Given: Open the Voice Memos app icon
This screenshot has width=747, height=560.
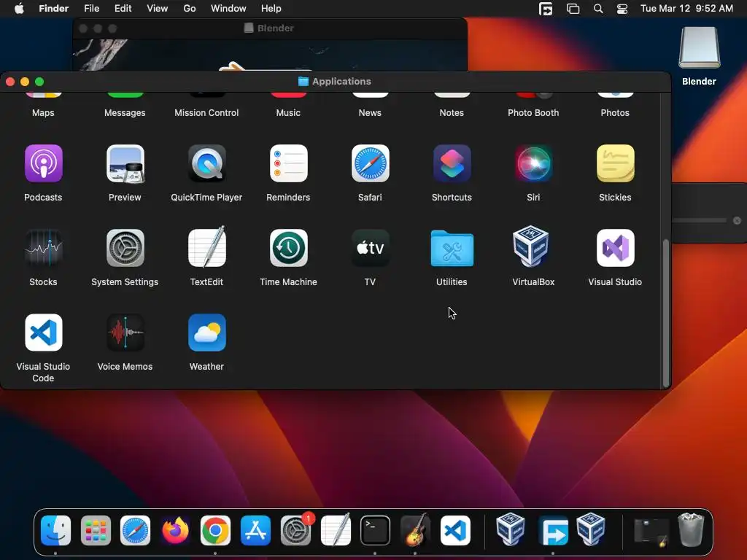Looking at the screenshot, I should point(125,332).
